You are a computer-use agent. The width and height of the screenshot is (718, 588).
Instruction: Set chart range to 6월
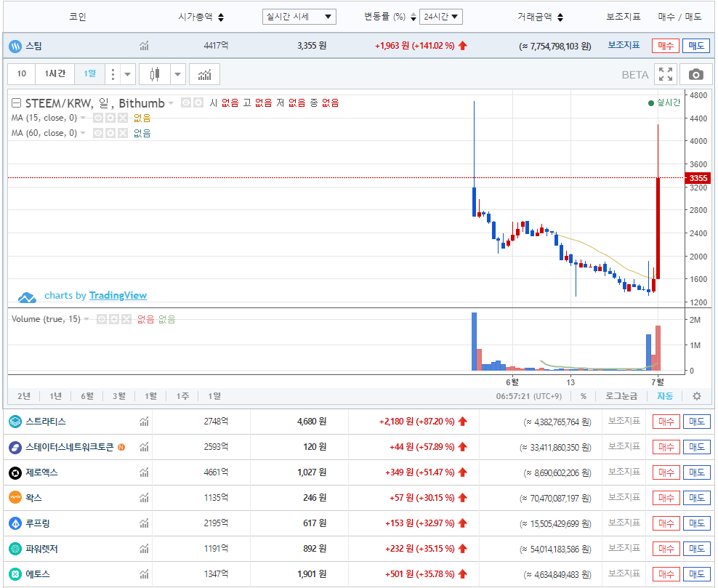pyautogui.click(x=87, y=396)
